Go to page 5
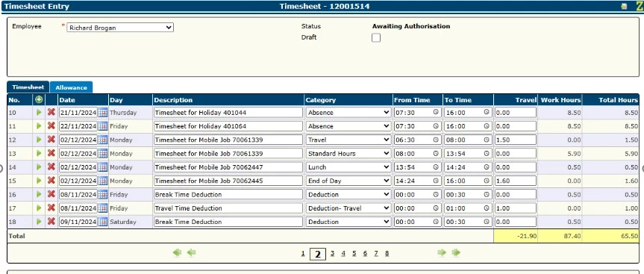This screenshot has width=644, height=274. [x=354, y=253]
